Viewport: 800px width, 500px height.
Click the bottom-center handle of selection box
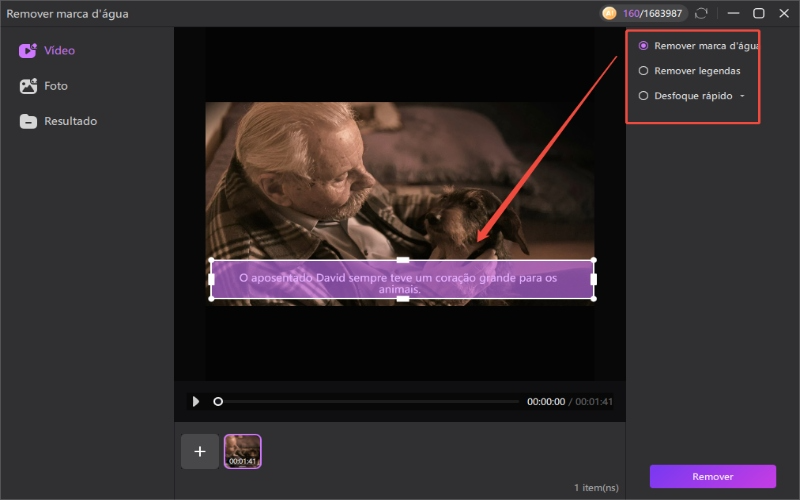(402, 298)
